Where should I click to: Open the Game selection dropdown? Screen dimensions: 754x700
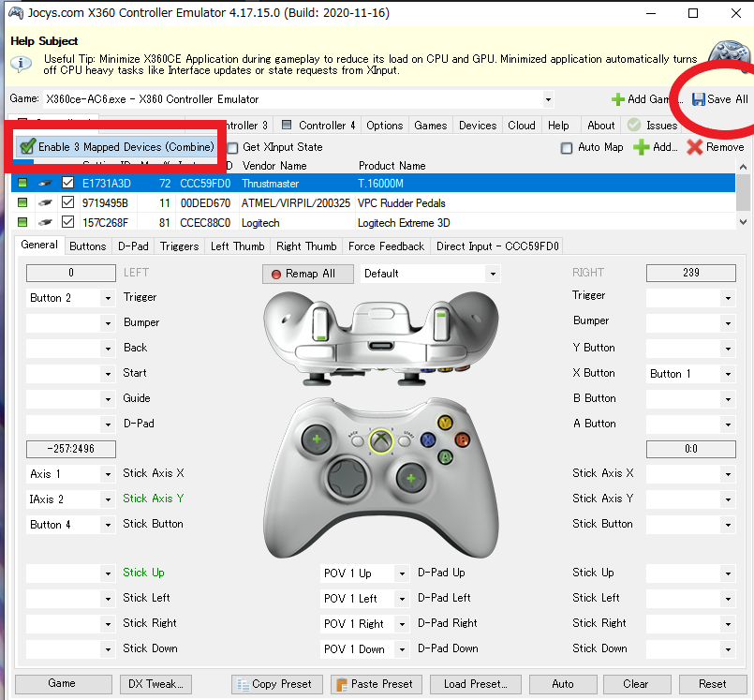(548, 99)
